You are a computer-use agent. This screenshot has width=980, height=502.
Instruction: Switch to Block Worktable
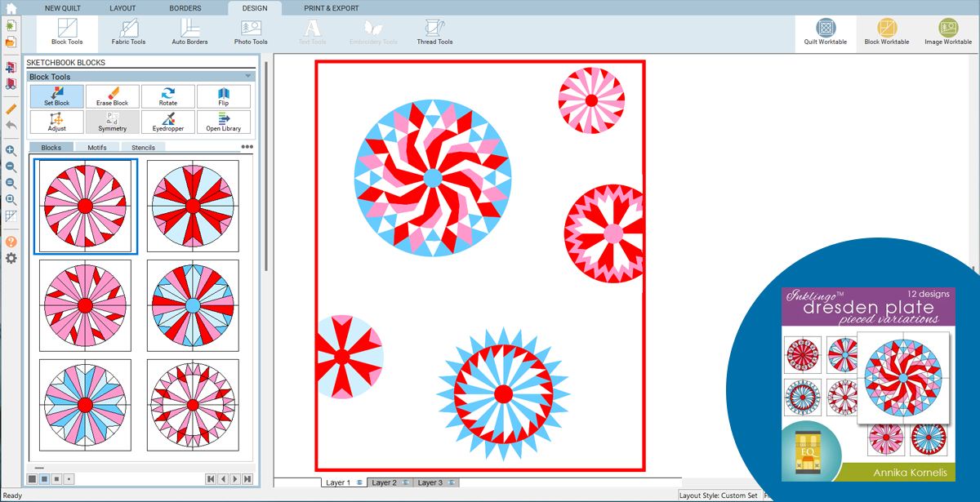pyautogui.click(x=887, y=32)
